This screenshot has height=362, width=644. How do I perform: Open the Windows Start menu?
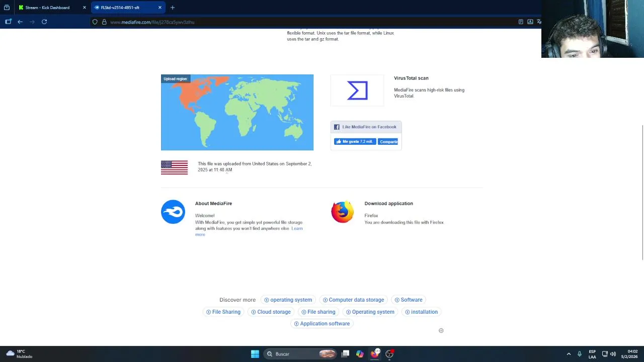click(x=255, y=354)
